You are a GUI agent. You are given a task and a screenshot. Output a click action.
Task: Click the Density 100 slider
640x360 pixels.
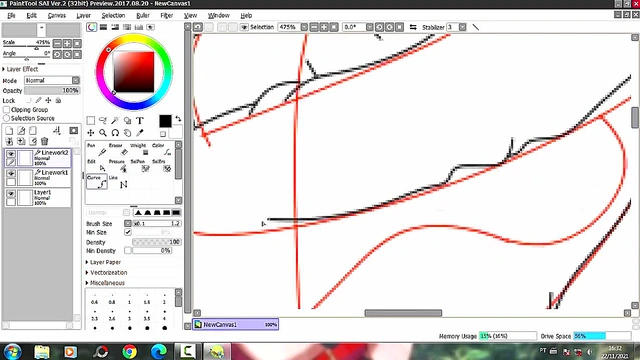coord(156,242)
